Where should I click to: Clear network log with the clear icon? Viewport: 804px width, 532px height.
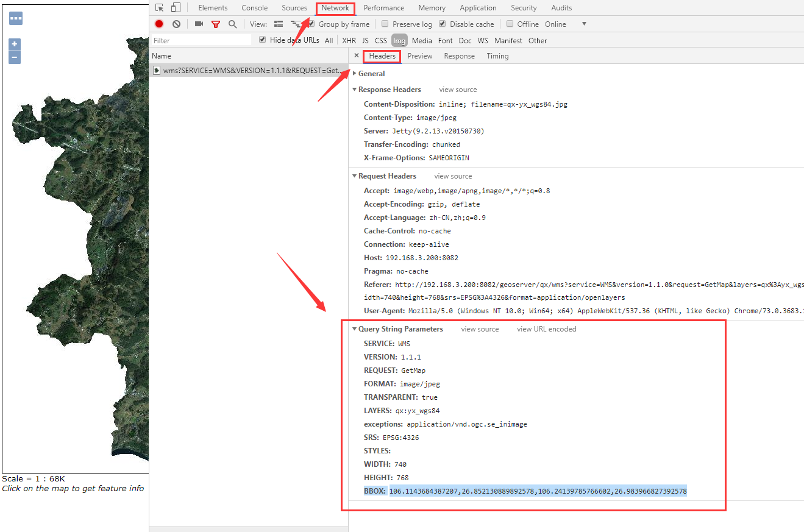point(176,23)
